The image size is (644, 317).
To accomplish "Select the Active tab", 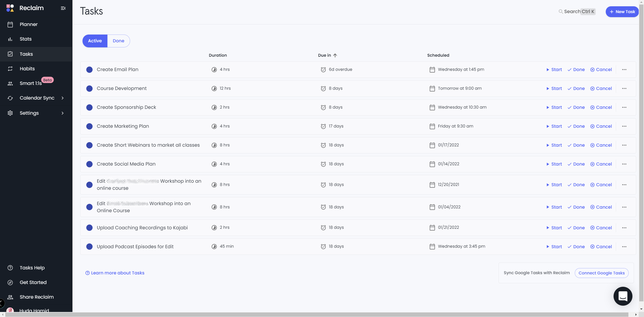I will point(95,41).
